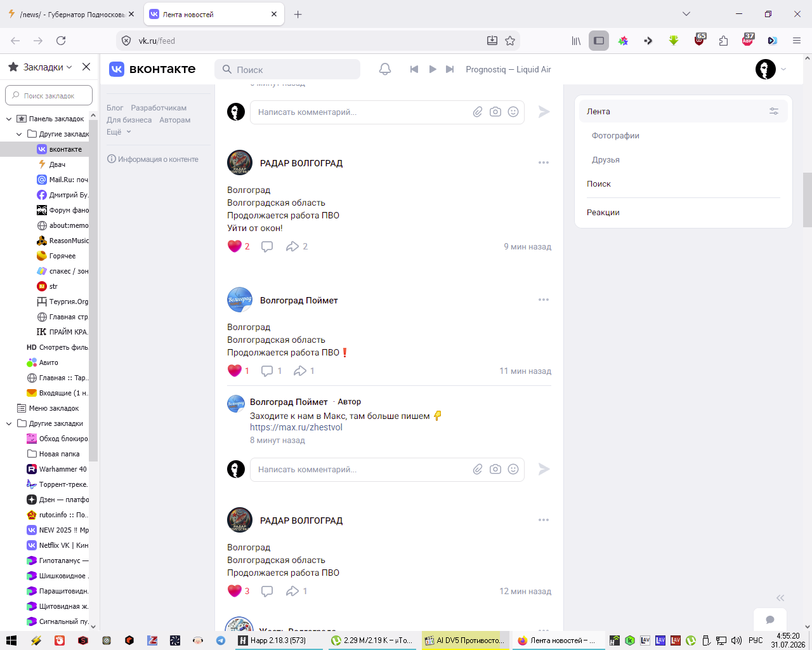Open the Авторам footer link
This screenshot has height=650, width=812.
pos(175,120)
